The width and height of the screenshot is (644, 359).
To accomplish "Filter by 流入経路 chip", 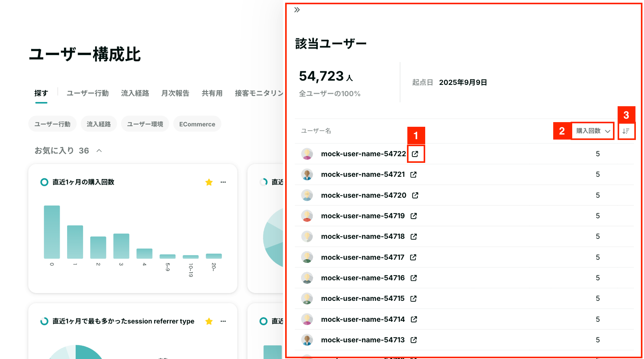I will click(x=99, y=124).
